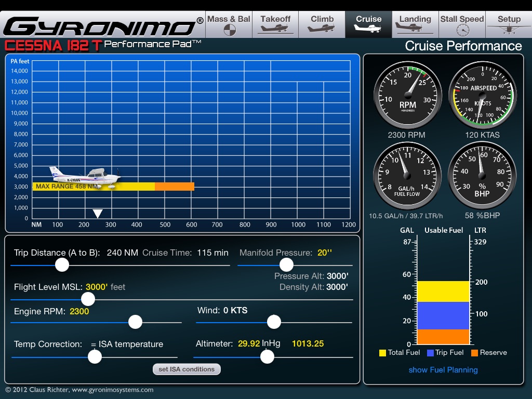
Task: Open the Stall Speed tab
Action: point(462,24)
